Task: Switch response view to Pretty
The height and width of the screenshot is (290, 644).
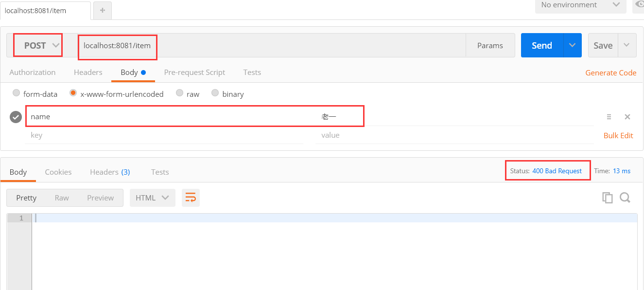Action: 26,198
